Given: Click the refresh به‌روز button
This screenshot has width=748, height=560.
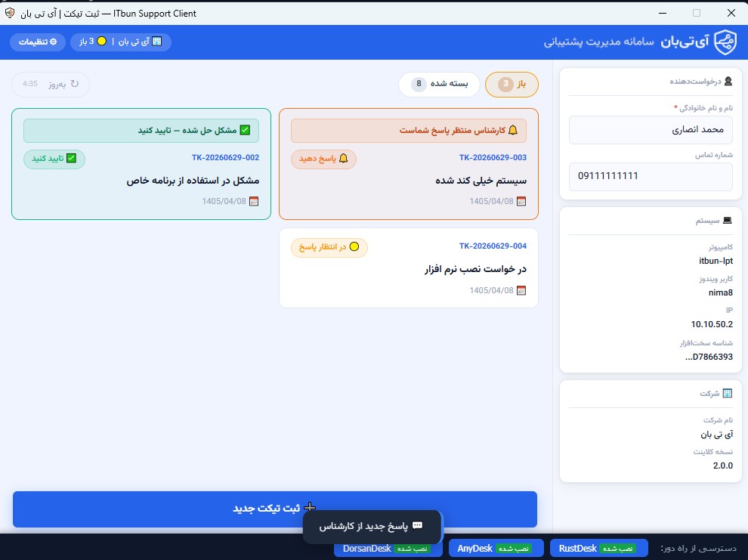Looking at the screenshot, I should coord(51,84).
